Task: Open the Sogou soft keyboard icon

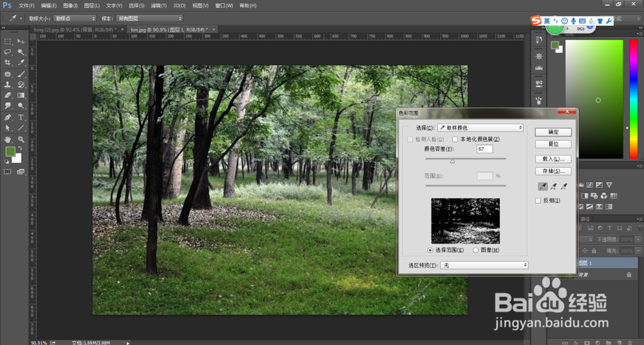Action: click(582, 21)
